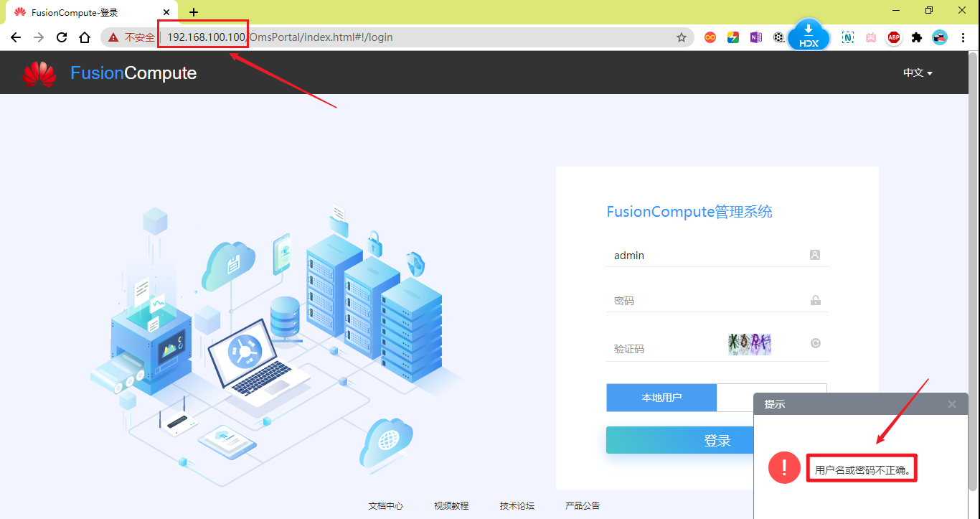Open the green N extension icon
This screenshot has width=980, height=519.
point(848,37)
